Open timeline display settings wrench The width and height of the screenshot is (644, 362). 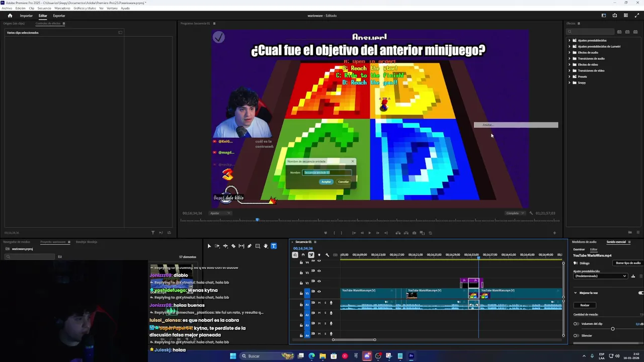pyautogui.click(x=327, y=255)
